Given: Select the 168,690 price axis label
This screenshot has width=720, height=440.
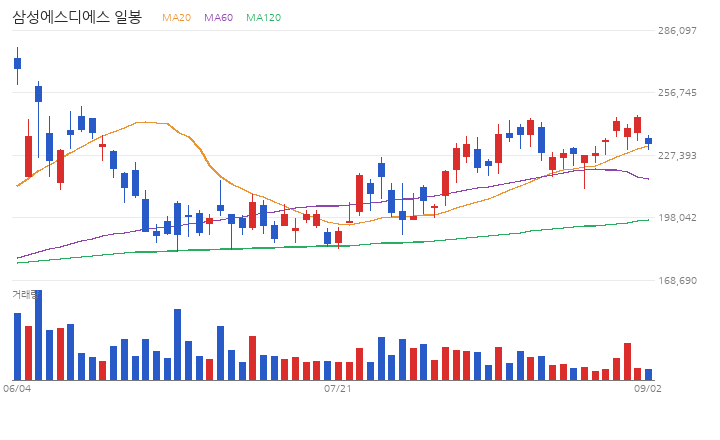Looking at the screenshot, I should click(677, 280).
